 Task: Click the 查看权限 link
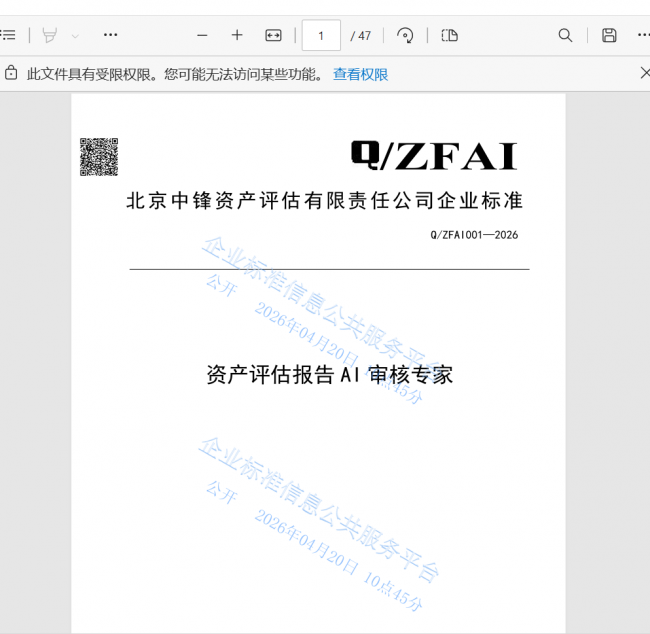click(360, 74)
